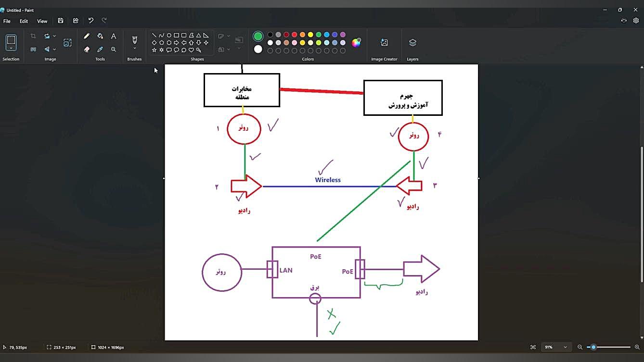Select the Curve shape
The image size is (644, 362).
(x=162, y=35)
